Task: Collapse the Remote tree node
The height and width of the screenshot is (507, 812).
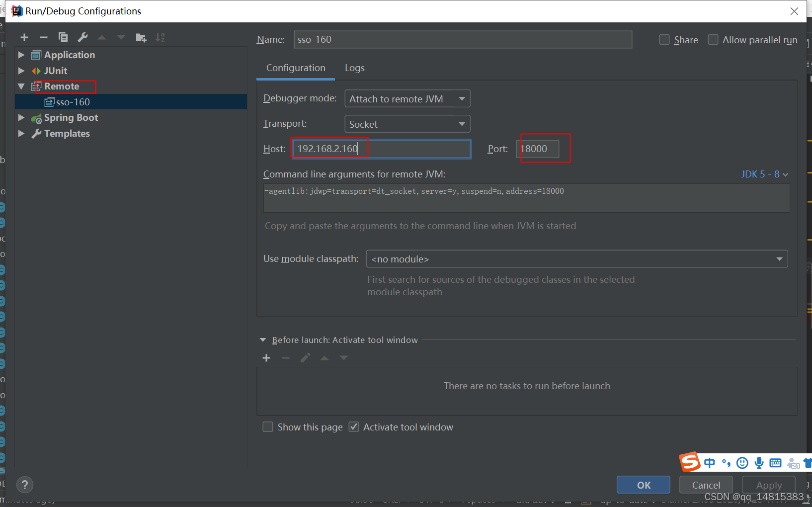Action: [21, 86]
